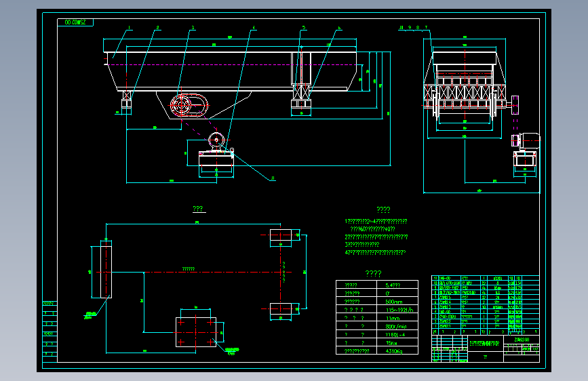
Task: Select the square four-bolt foundation pad
Action: click(196, 332)
